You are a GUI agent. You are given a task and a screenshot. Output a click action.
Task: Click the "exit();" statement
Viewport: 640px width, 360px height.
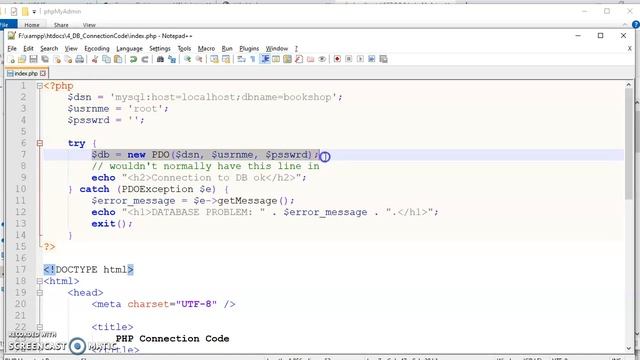[112, 224]
